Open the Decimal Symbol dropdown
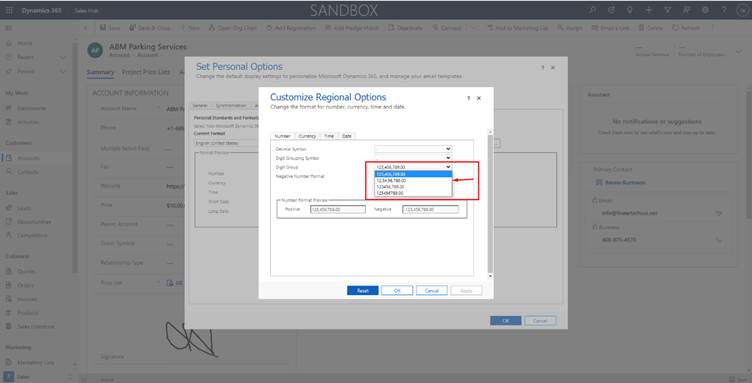The image size is (752, 383). [x=413, y=149]
